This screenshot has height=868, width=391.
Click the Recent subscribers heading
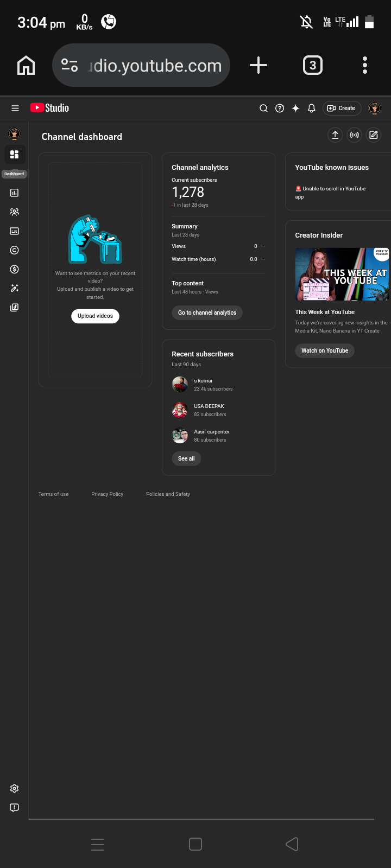[x=203, y=354]
